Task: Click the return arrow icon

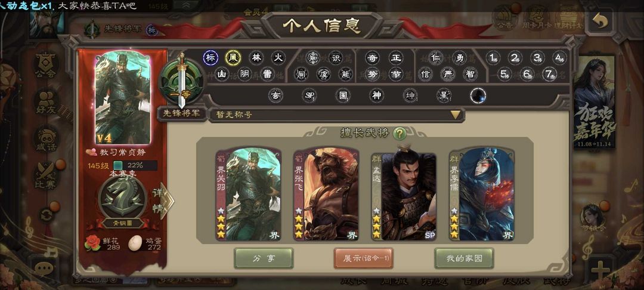Action: pyautogui.click(x=600, y=21)
